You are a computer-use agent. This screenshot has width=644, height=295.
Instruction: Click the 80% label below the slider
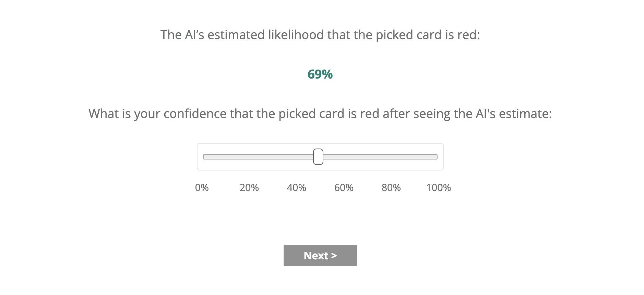click(391, 188)
